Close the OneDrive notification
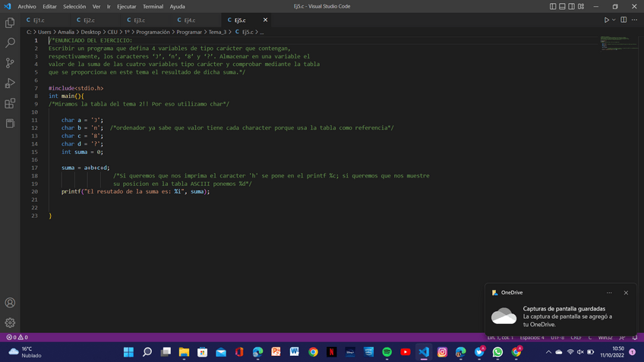644x362 pixels. pyautogui.click(x=626, y=292)
